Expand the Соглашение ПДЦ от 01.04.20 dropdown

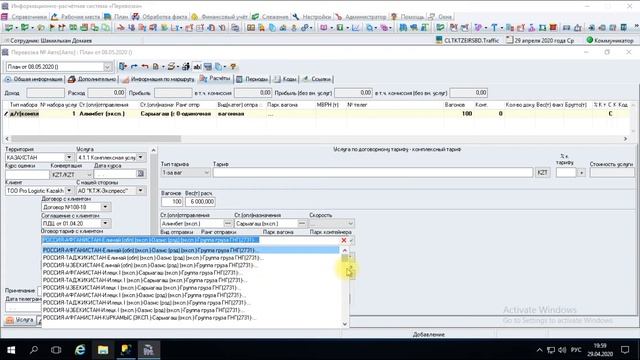pos(105,223)
